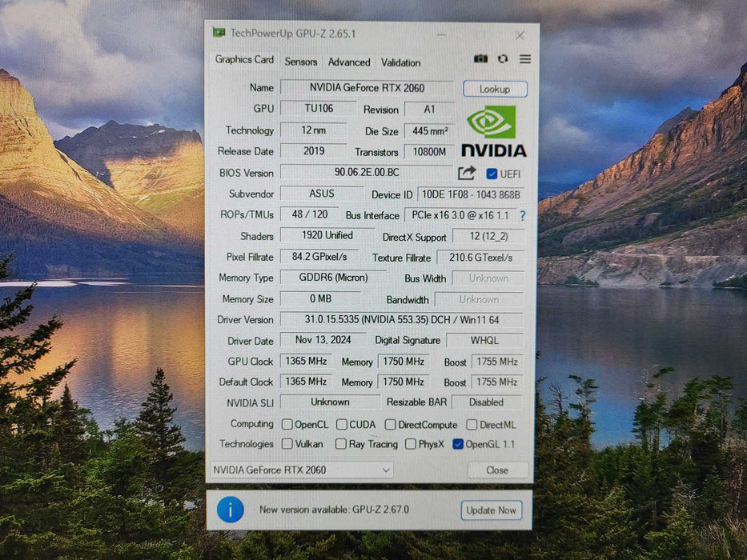Click the Name field NVIDIA GeForce RTX 2060
Screen dimensions: 747x560
[x=367, y=88]
